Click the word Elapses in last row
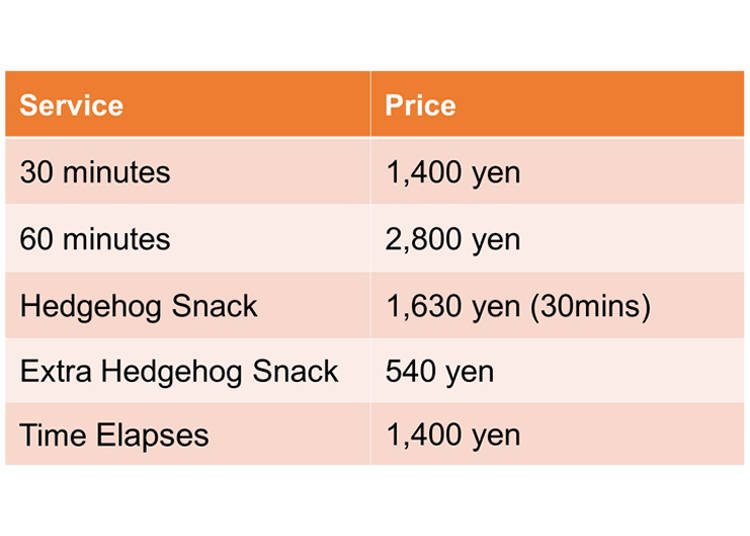This screenshot has width=750, height=536. pos(153,436)
